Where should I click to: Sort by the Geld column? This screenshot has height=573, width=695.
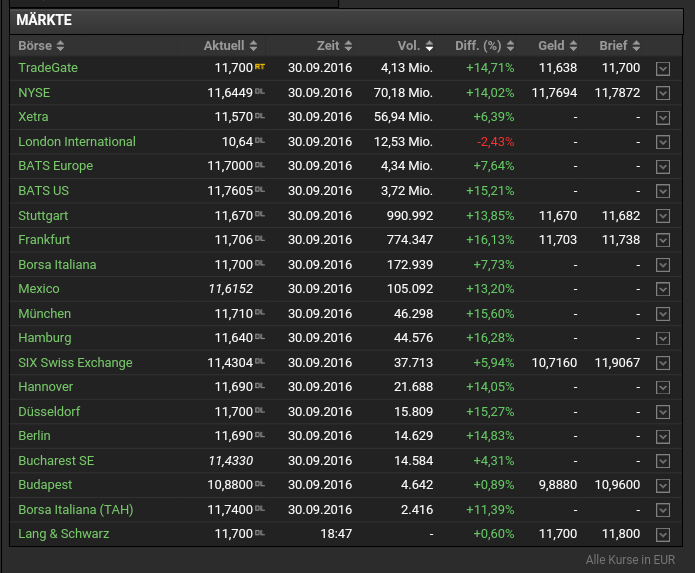click(558, 46)
